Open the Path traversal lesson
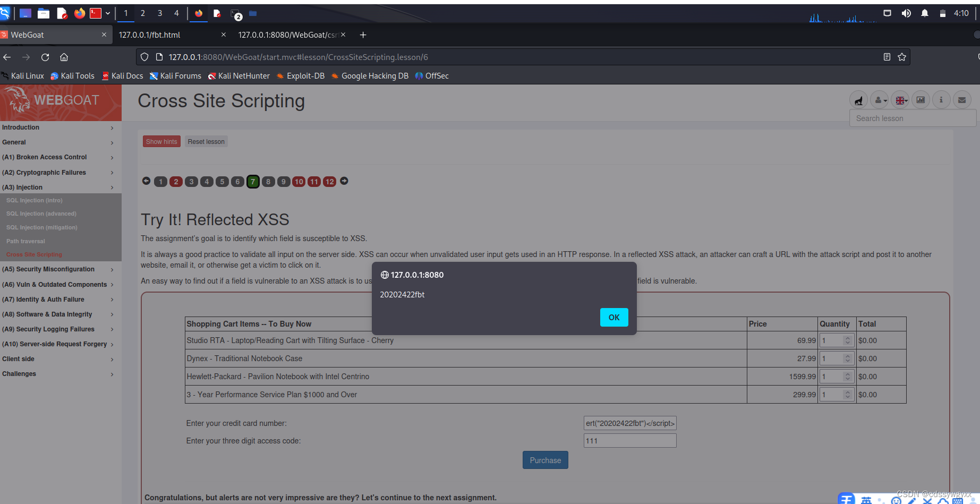The width and height of the screenshot is (980, 504). pos(25,241)
